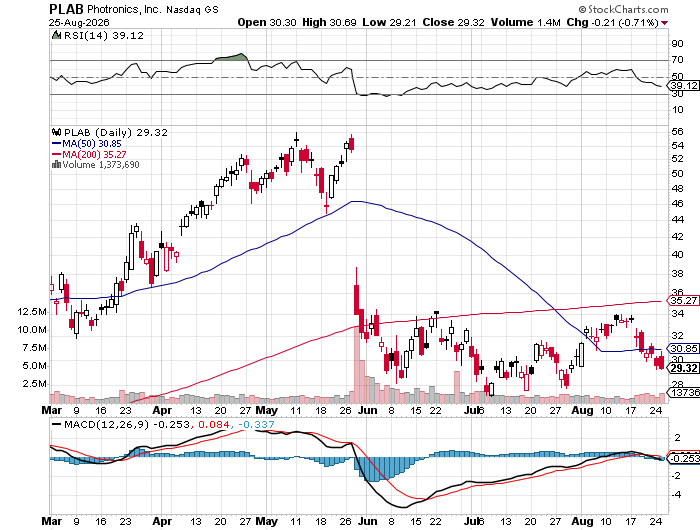Click the Close 29.32 value in header
The width and height of the screenshot is (700, 530).
point(453,22)
